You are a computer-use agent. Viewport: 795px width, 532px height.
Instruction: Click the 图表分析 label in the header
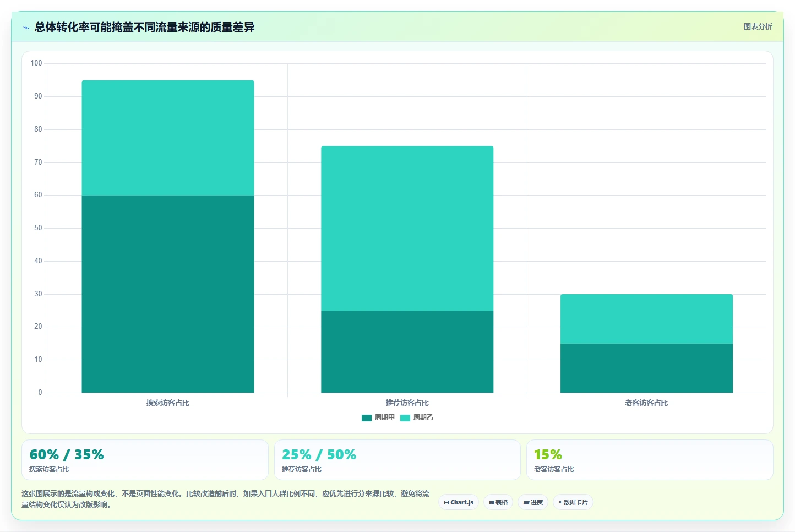click(758, 26)
